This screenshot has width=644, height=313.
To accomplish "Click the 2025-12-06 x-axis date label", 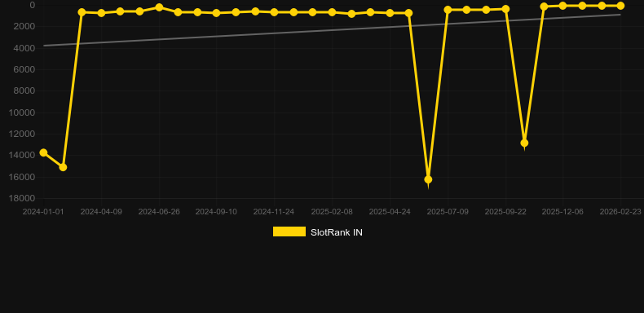I will pos(562,212).
